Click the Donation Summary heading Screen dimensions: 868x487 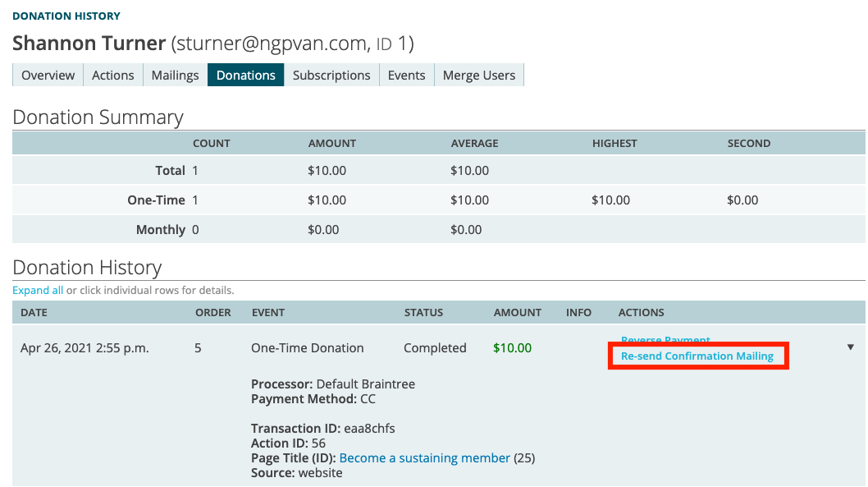tap(98, 117)
